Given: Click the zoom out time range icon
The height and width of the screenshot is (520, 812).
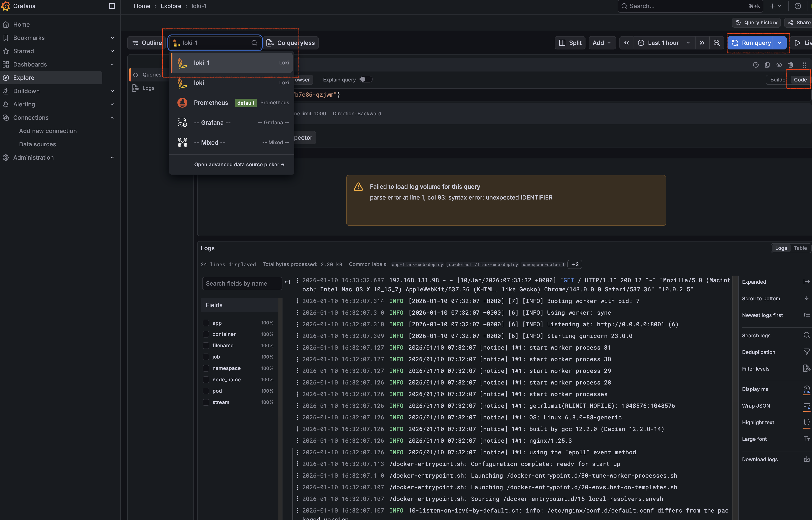Looking at the screenshot, I should [716, 43].
